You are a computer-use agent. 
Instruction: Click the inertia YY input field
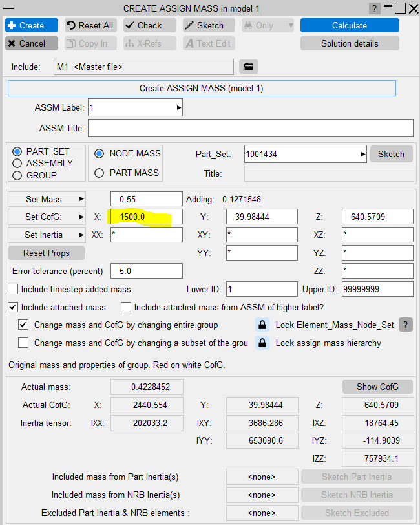pyautogui.click(x=262, y=253)
